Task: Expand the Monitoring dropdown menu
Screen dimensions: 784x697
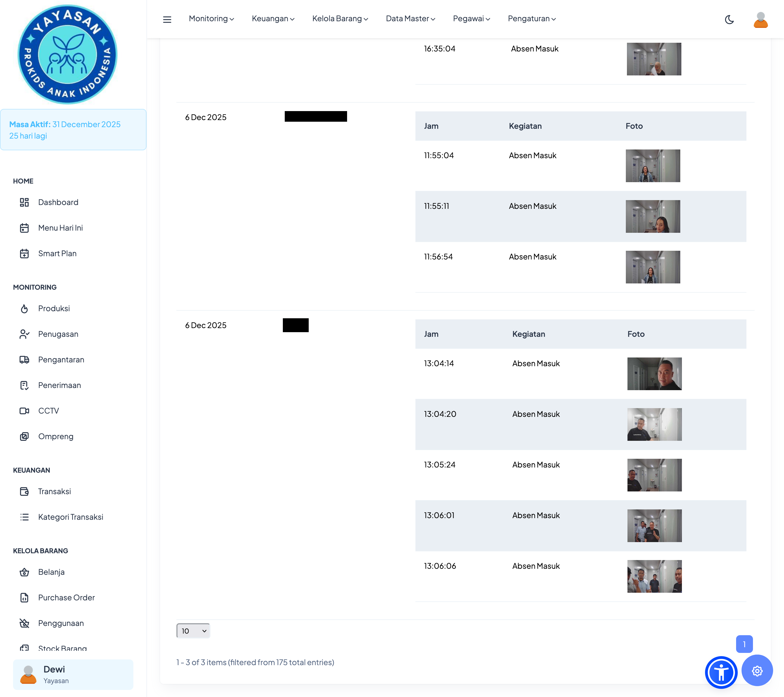Action: point(211,19)
